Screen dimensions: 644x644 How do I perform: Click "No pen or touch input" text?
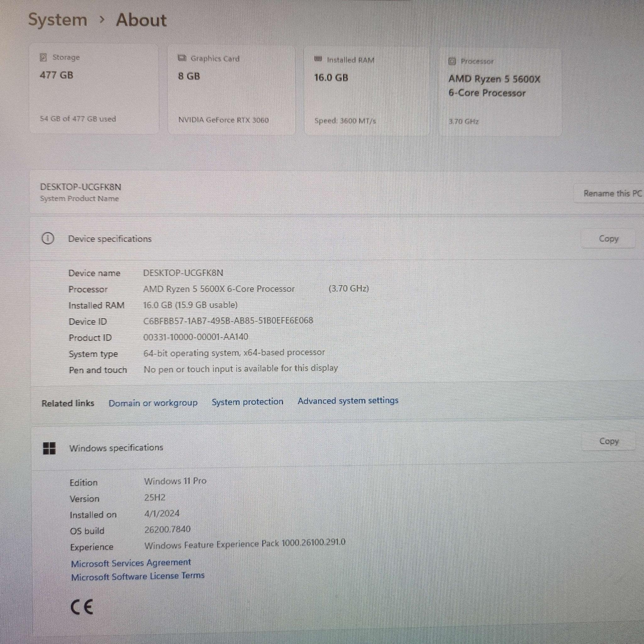[241, 369]
